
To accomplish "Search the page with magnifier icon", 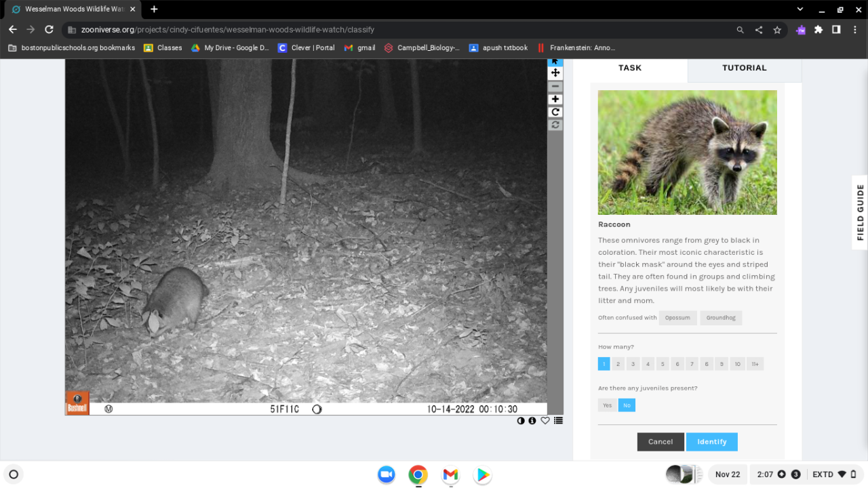I will point(741,30).
